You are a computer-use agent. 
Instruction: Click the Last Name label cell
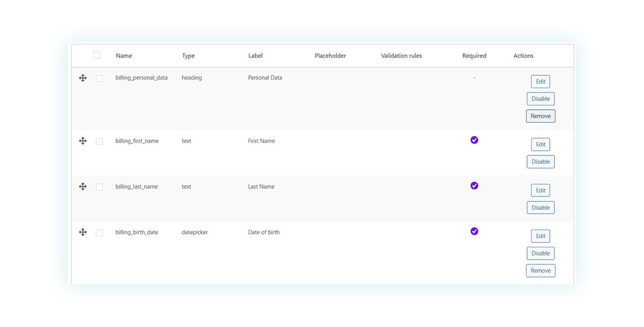coord(261,187)
